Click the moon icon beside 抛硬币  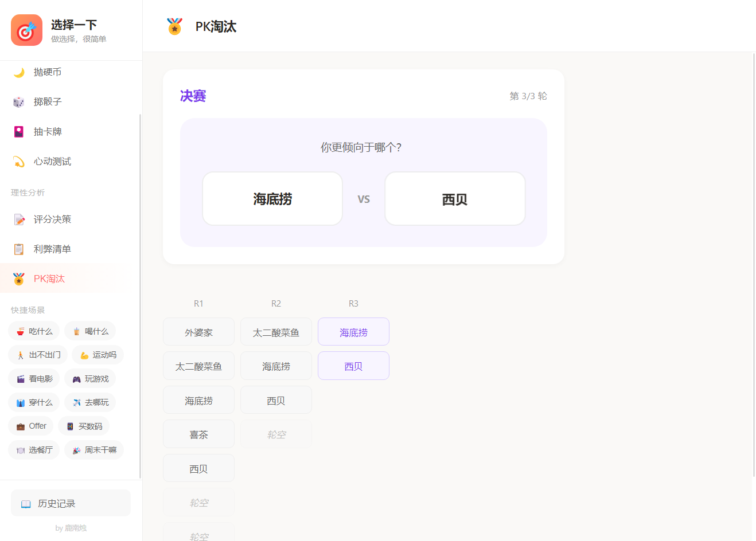tap(19, 72)
